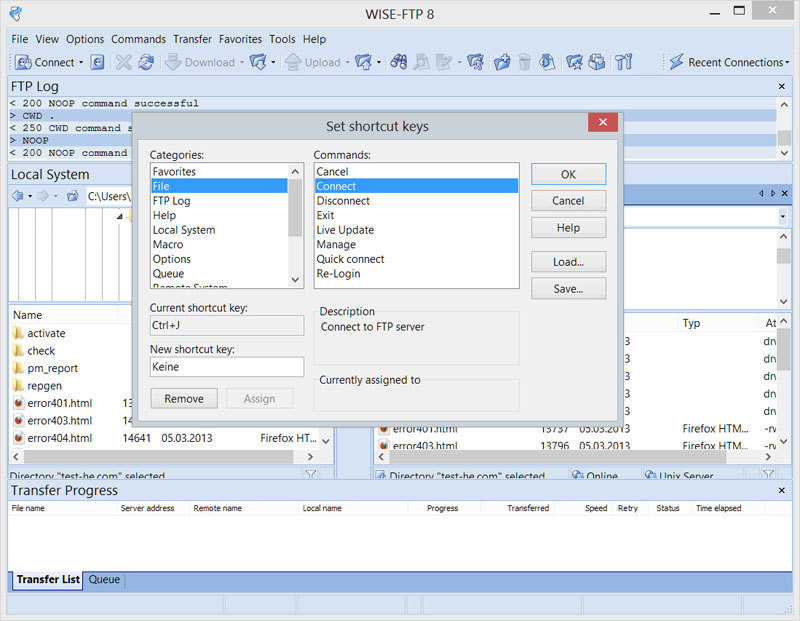Open the File menu

pos(20,39)
